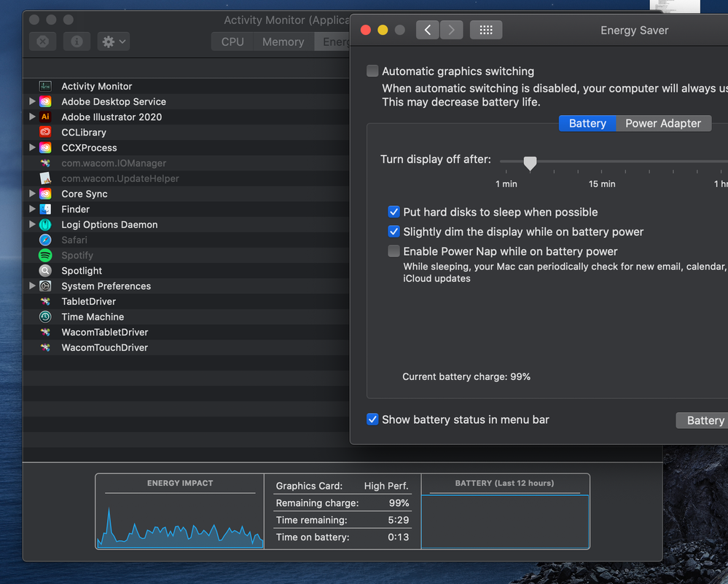The height and width of the screenshot is (584, 728).
Task: Select the TabletDriver process name
Action: coord(89,301)
